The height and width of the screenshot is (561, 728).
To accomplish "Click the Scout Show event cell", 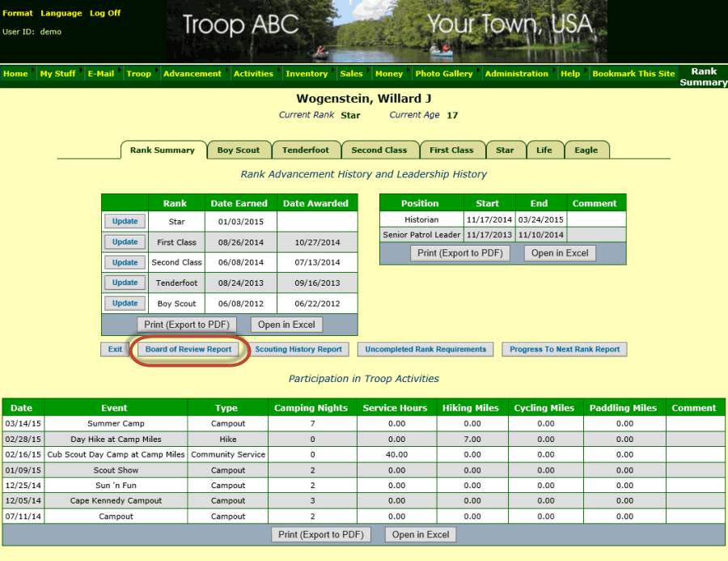I will [x=116, y=470].
